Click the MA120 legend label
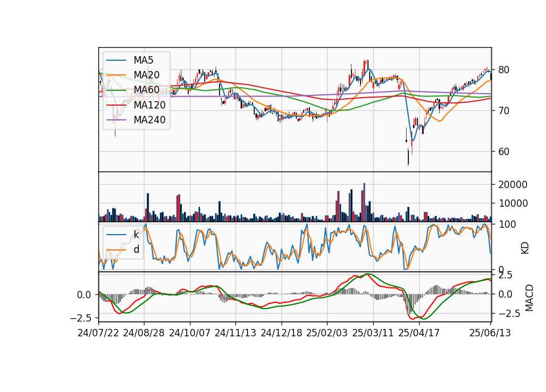This screenshot has width=546, height=392. 150,105
